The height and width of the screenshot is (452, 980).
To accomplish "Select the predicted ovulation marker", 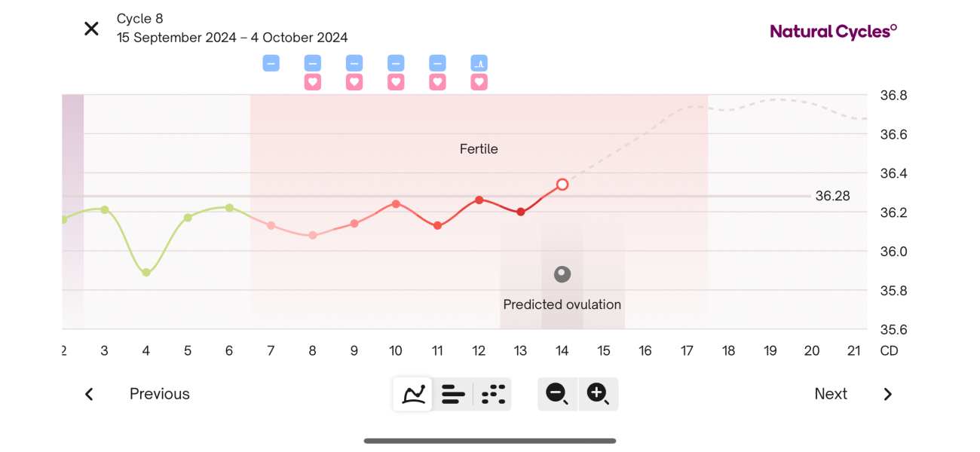I will (x=562, y=274).
